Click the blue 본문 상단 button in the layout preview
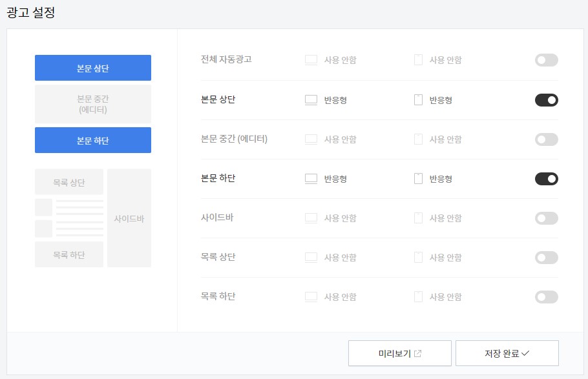This screenshot has width=588, height=379. tap(92, 67)
